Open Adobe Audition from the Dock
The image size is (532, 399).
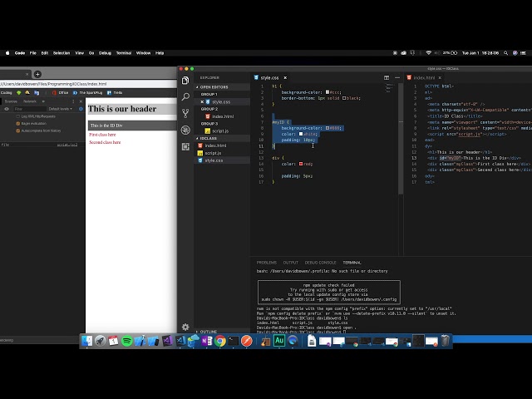(x=279, y=340)
